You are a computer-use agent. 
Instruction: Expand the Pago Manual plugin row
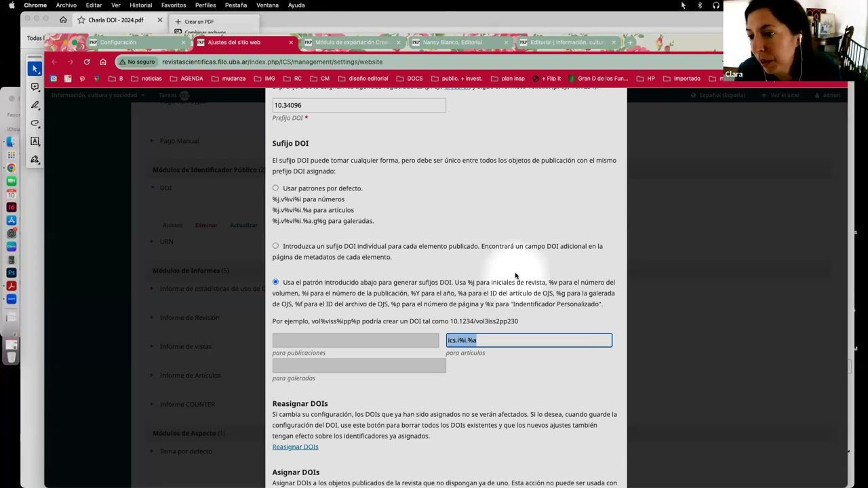pyautogui.click(x=152, y=141)
